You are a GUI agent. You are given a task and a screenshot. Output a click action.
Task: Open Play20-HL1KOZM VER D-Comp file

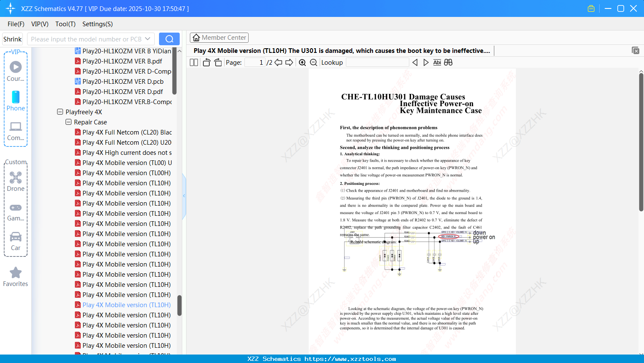123,71
